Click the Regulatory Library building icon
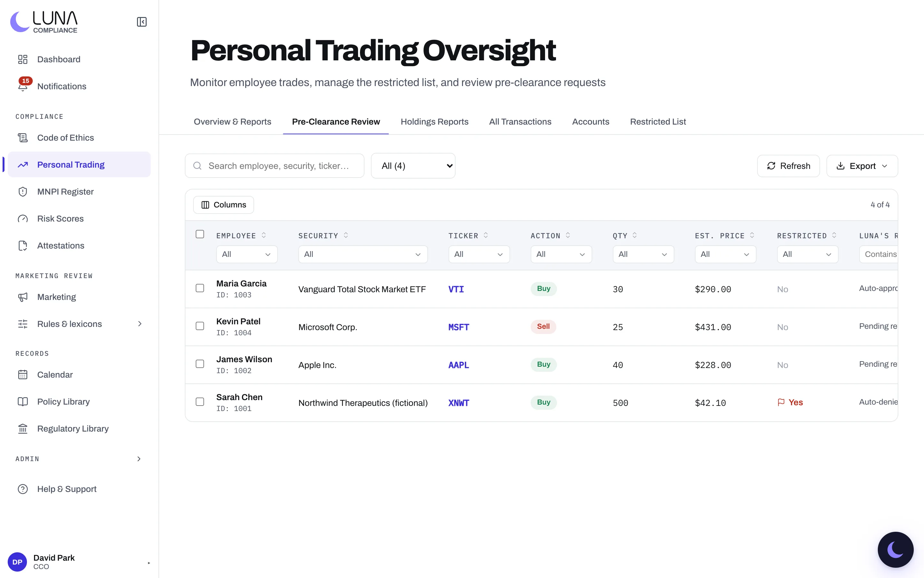Screen dimensions: 924x578 click(23, 429)
